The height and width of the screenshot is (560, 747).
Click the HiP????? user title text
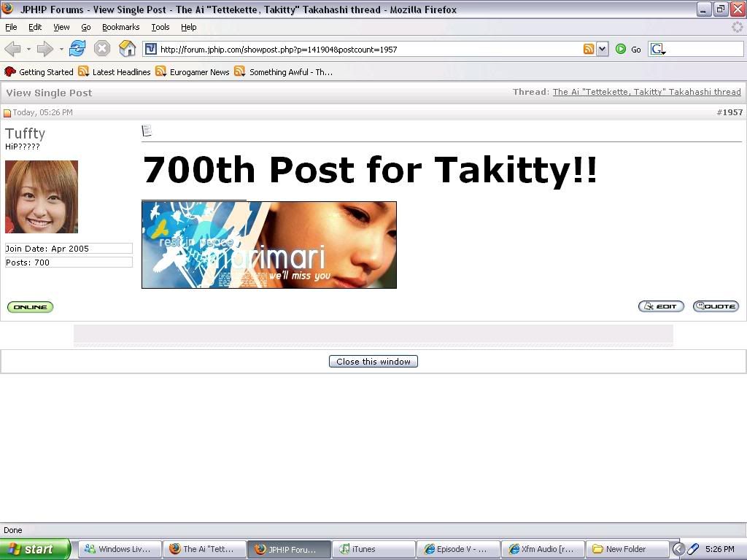pyautogui.click(x=23, y=147)
